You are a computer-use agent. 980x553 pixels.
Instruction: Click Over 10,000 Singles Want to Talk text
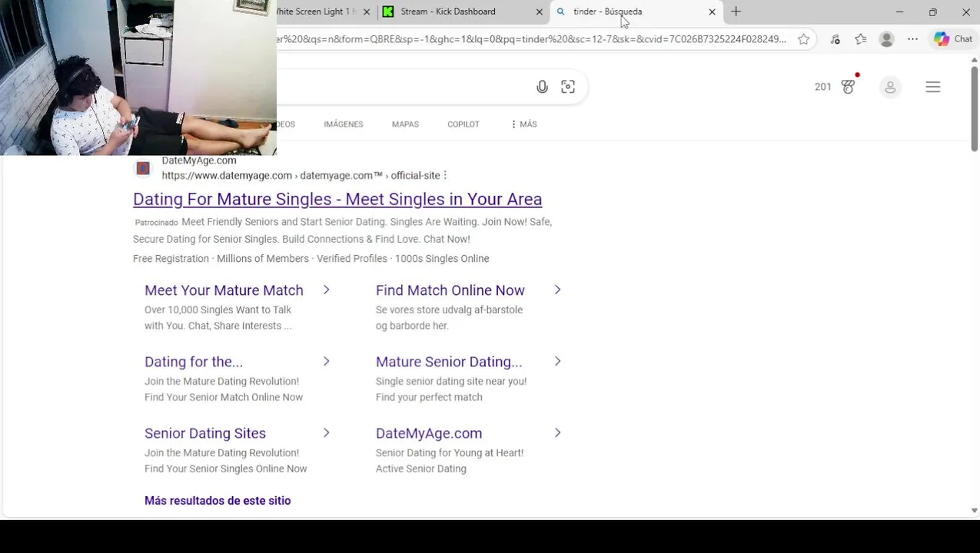coord(218,310)
